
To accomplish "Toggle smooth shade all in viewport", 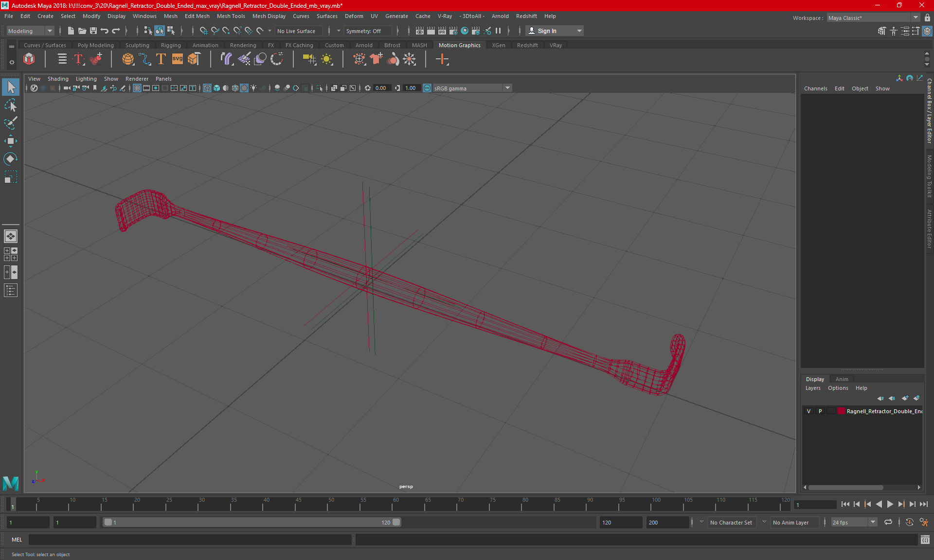I will pyautogui.click(x=217, y=88).
